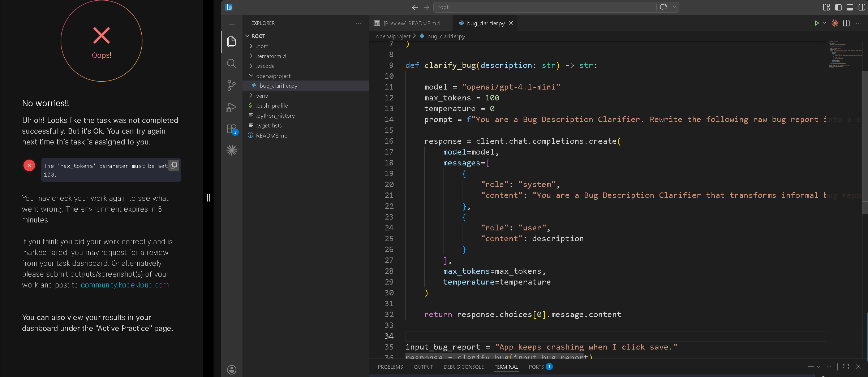This screenshot has width=868, height=377.
Task: Click the Run Python File play button
Action: (x=816, y=23)
